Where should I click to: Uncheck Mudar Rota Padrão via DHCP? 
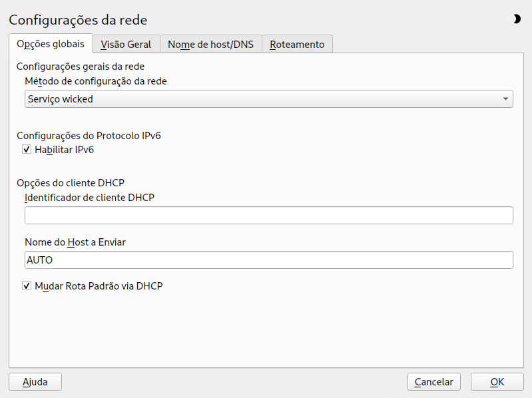(27, 286)
